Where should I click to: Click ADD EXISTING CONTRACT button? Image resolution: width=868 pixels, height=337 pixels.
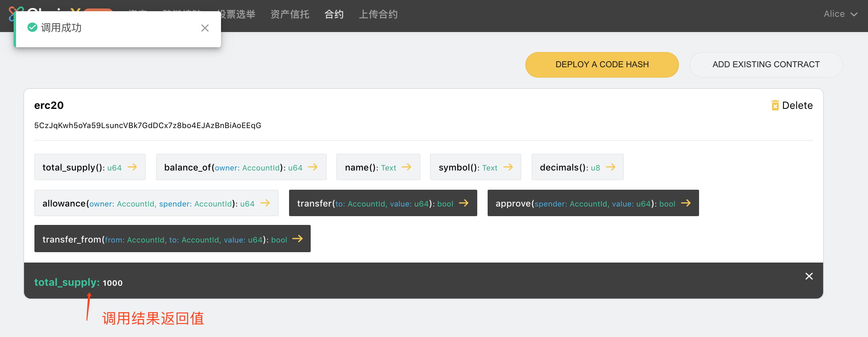point(766,64)
